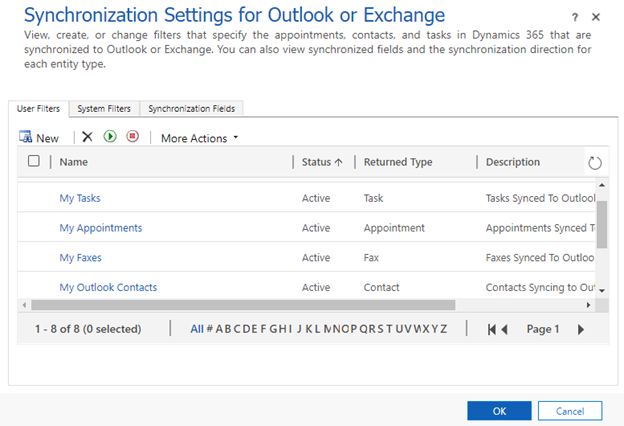Image resolution: width=624 pixels, height=426 pixels.
Task: Filter list by # in alphabet bar
Action: [209, 329]
